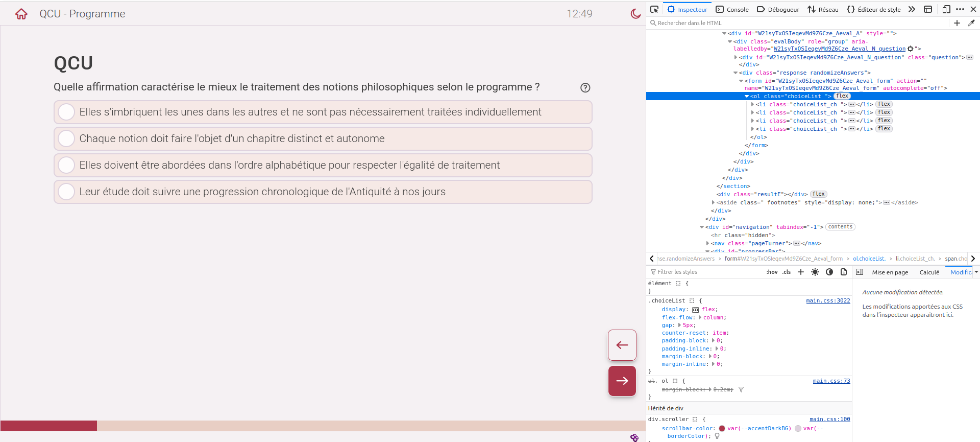Viewport: 980px width, 442px height.
Task: Toggle light color scheme simulation
Action: (x=815, y=272)
